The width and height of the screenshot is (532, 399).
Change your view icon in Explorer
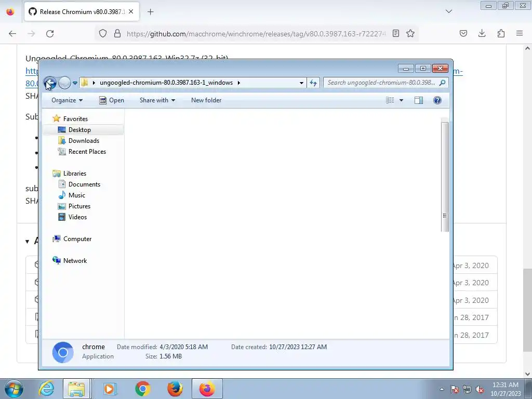coord(390,100)
